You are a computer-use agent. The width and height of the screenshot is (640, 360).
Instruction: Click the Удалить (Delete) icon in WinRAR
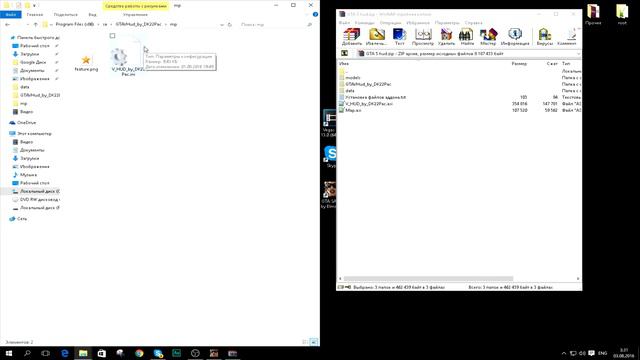pyautogui.click(x=446, y=37)
